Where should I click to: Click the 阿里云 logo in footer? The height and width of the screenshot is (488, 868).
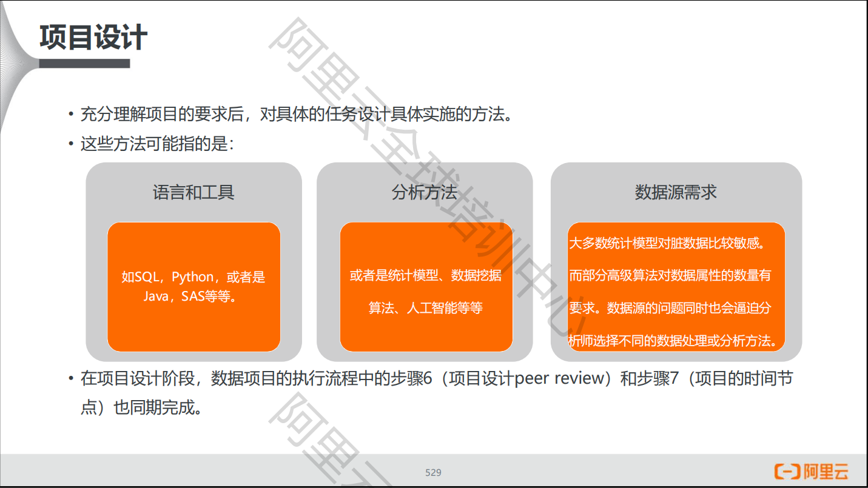tap(811, 472)
